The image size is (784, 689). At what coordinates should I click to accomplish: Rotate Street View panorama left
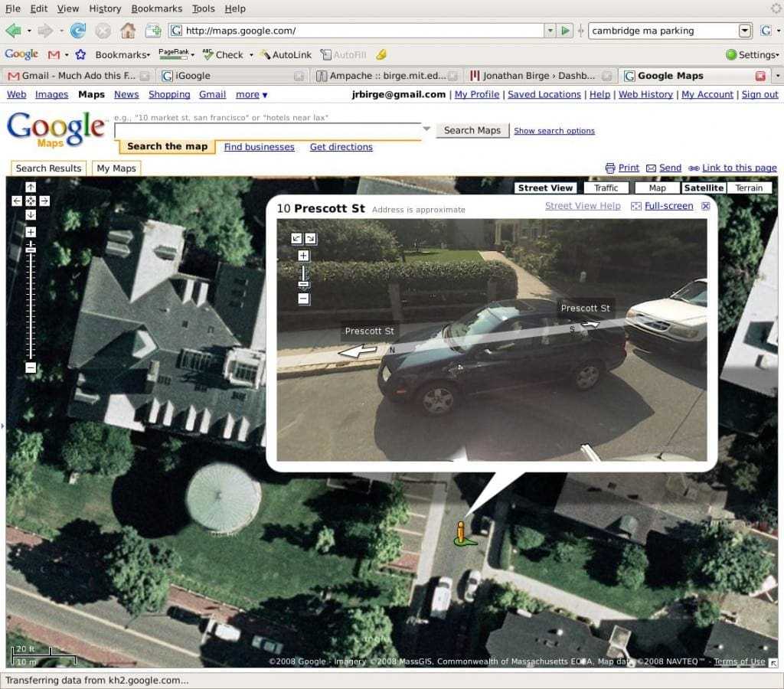coord(296,238)
